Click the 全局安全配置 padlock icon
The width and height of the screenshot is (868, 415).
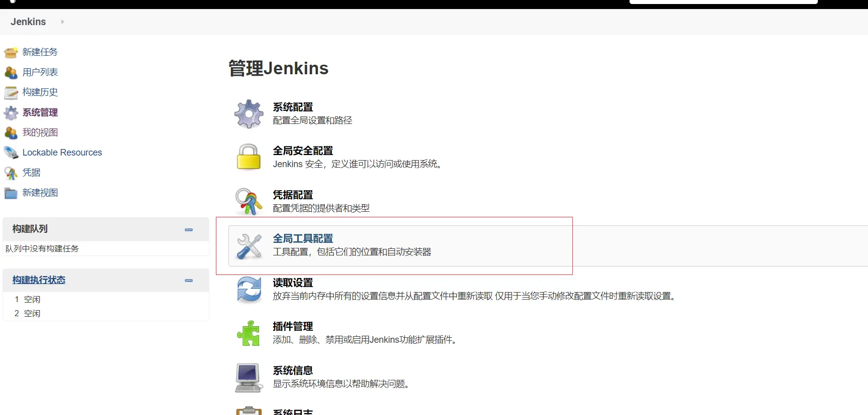coord(249,157)
